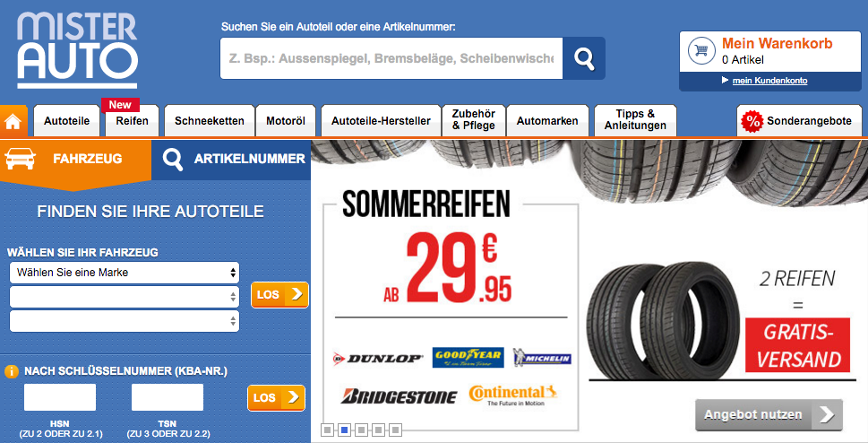The height and width of the screenshot is (443, 868).
Task: Show the first carousel slide
Action: (x=328, y=430)
